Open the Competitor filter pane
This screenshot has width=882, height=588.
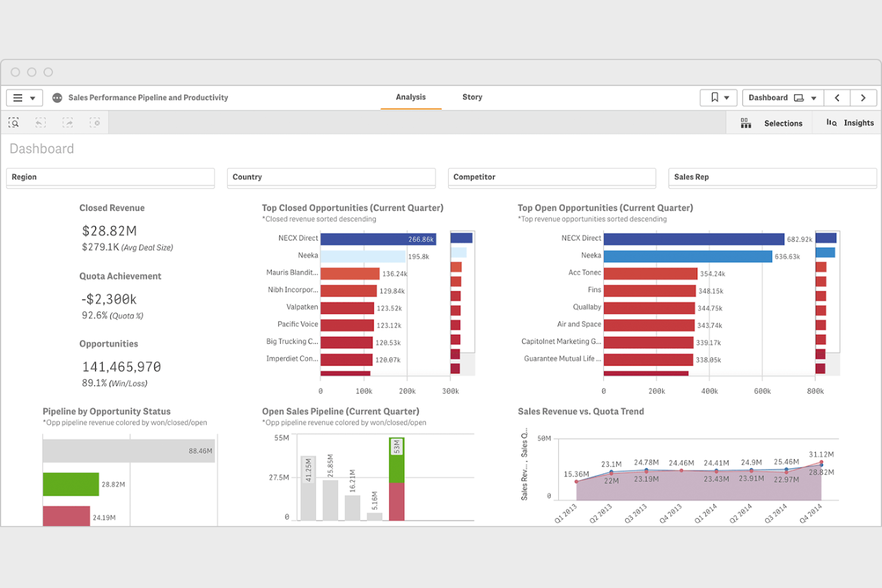point(552,178)
